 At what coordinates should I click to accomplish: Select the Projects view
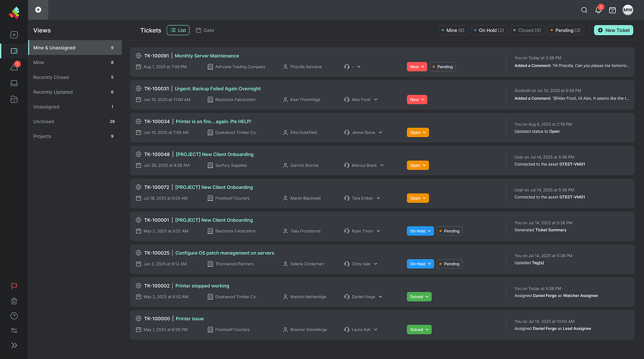(75, 136)
